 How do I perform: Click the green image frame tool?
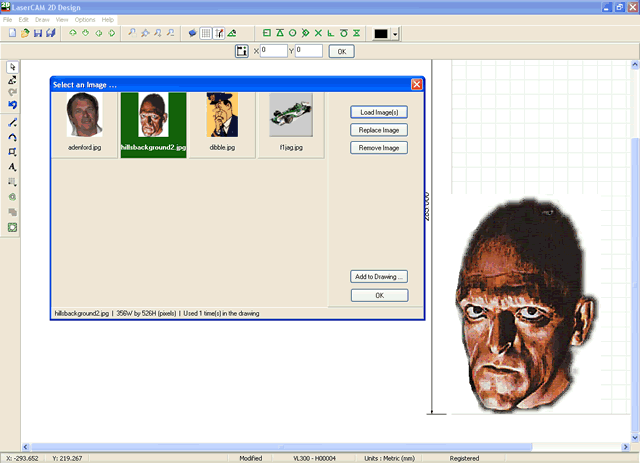click(12, 227)
